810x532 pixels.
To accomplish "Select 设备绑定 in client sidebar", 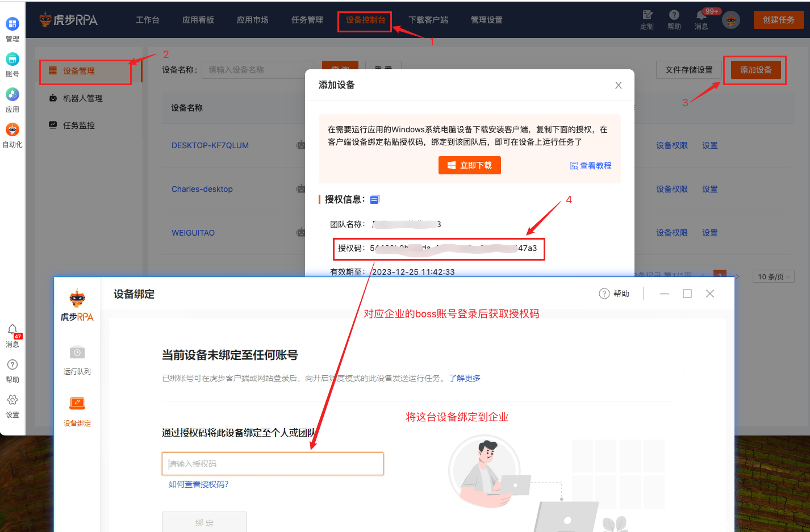I will [x=77, y=412].
